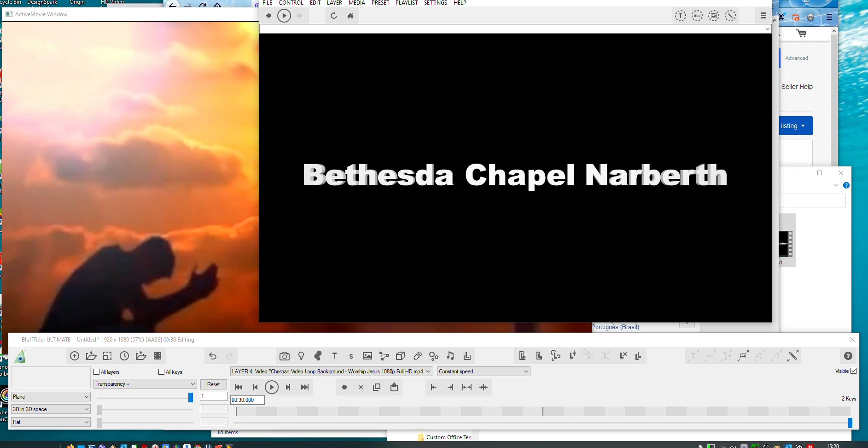Click the blue timeline position slider handle
Viewport: 868px width, 448px height.
pyautogui.click(x=850, y=423)
